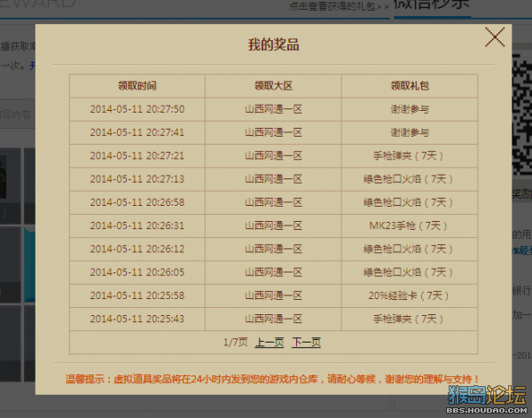532x418 pixels.
Task: Click the timestamp 2014-05-11 20:25:58
Action: click(x=137, y=295)
